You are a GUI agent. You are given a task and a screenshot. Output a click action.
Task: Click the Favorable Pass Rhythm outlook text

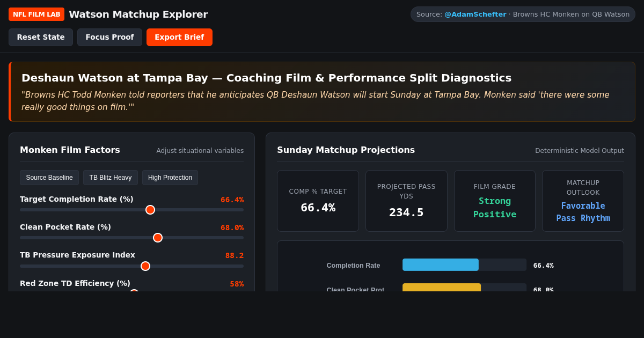(583, 212)
